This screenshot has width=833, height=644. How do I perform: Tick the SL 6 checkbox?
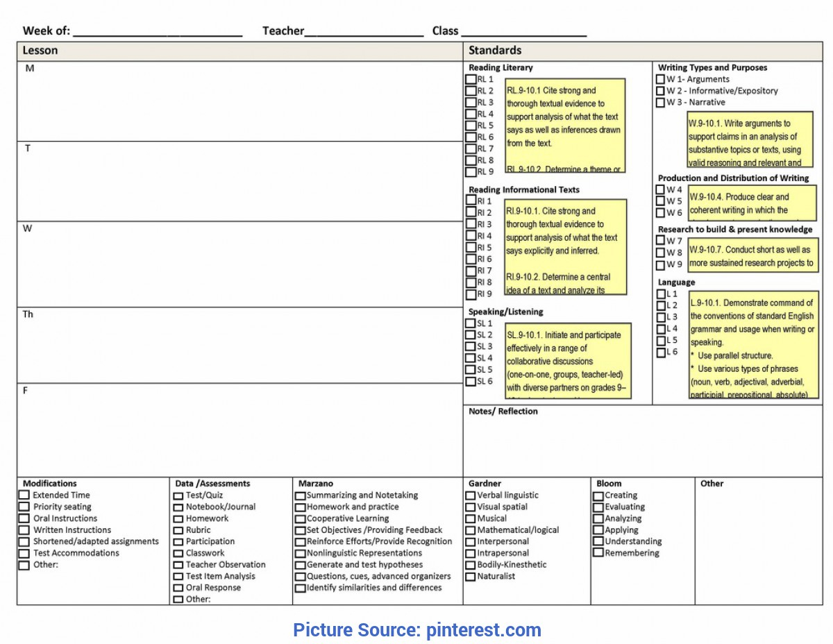tap(471, 382)
